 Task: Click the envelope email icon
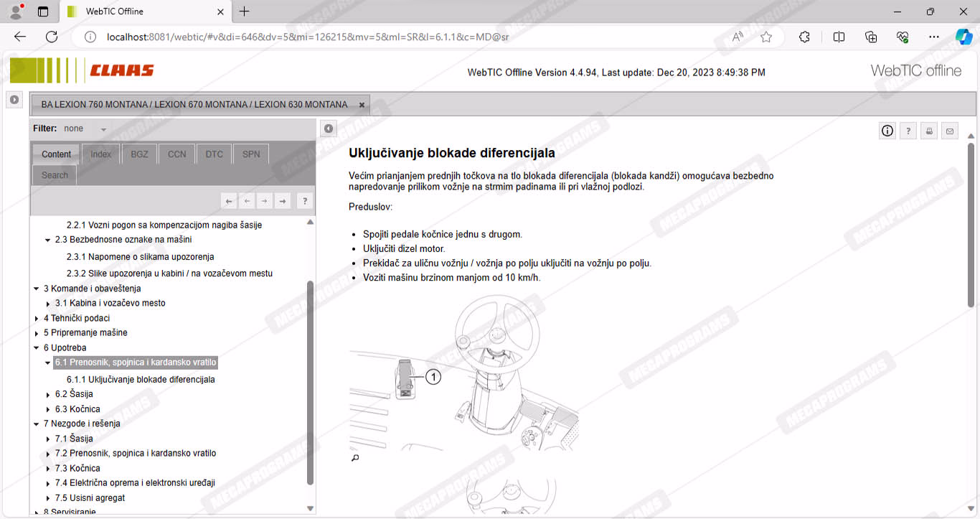[950, 131]
